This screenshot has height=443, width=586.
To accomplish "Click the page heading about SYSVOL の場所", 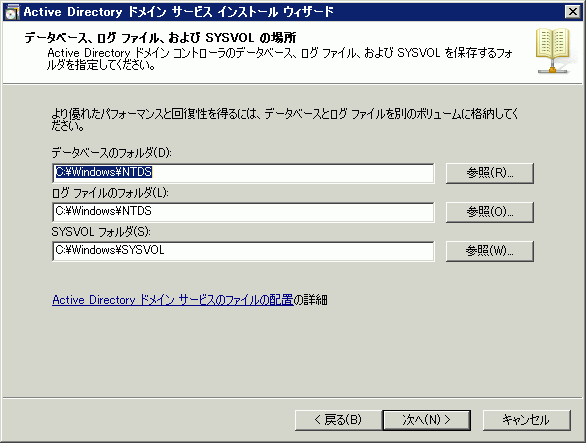I will point(160,38).
